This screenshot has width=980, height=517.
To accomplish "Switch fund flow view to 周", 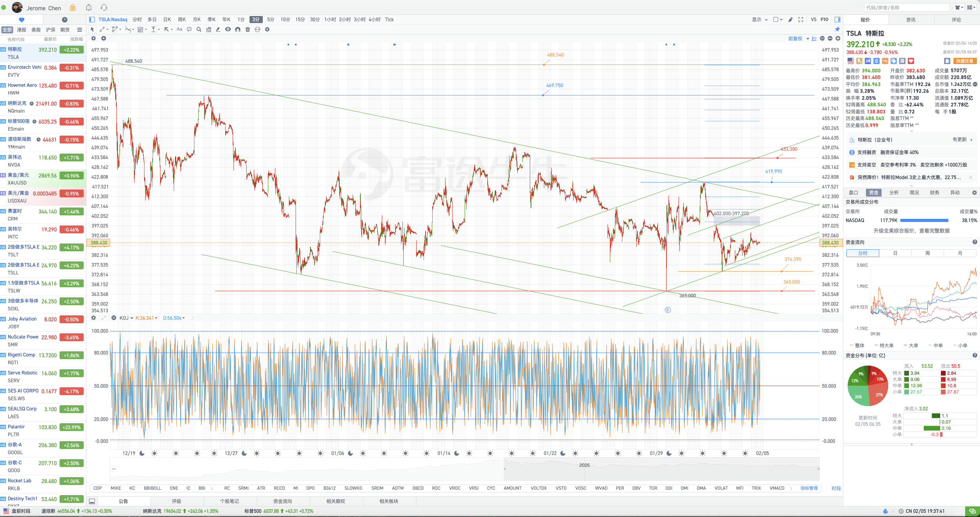I will pyautogui.click(x=927, y=253).
